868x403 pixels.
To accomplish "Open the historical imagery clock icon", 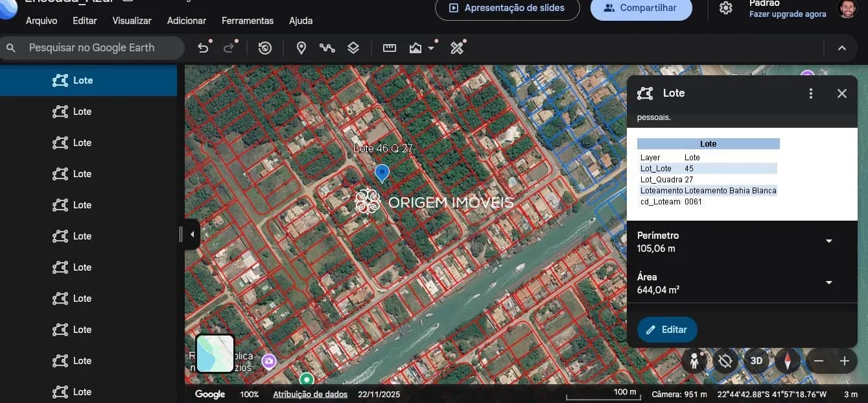I will tap(265, 48).
